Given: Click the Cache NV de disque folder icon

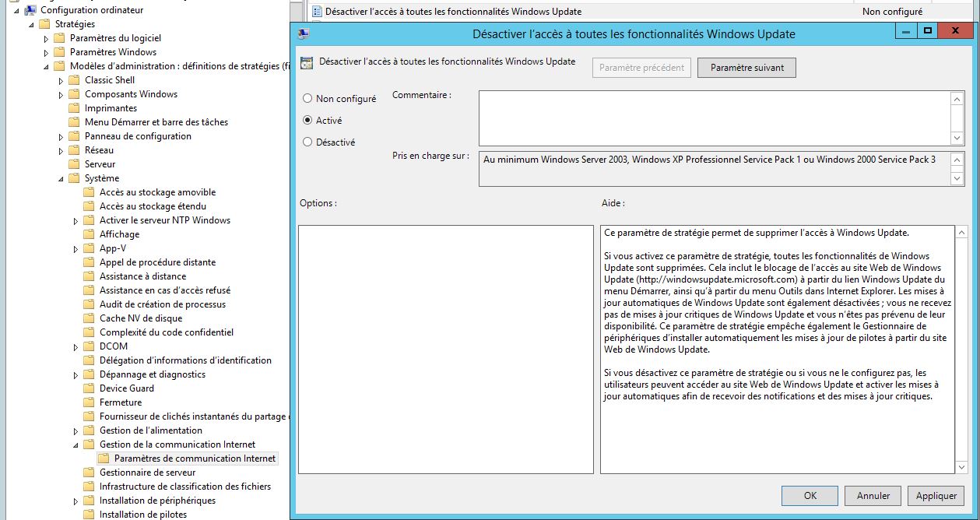Looking at the screenshot, I should [x=90, y=318].
